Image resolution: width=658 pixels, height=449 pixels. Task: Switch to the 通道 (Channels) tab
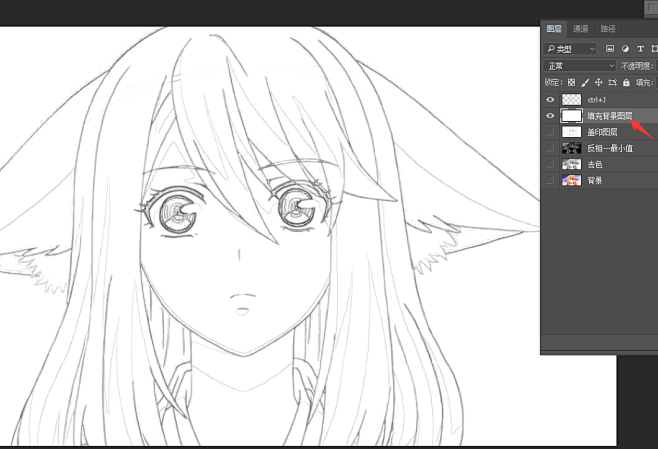tap(581, 29)
